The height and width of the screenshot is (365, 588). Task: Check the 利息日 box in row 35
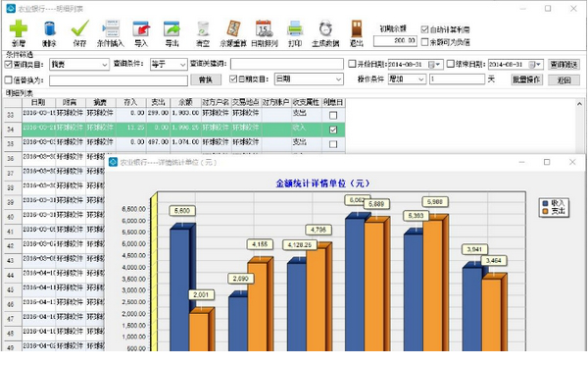[x=333, y=144]
